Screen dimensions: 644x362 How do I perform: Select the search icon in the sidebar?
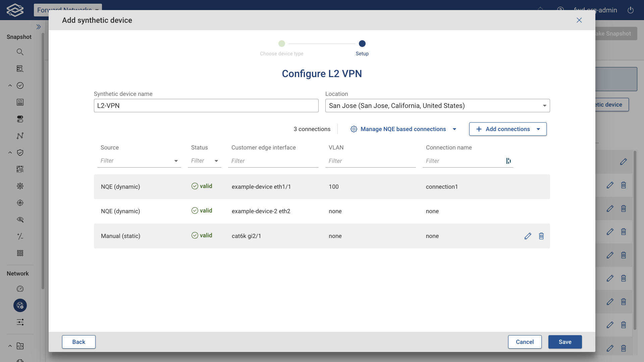tap(20, 52)
